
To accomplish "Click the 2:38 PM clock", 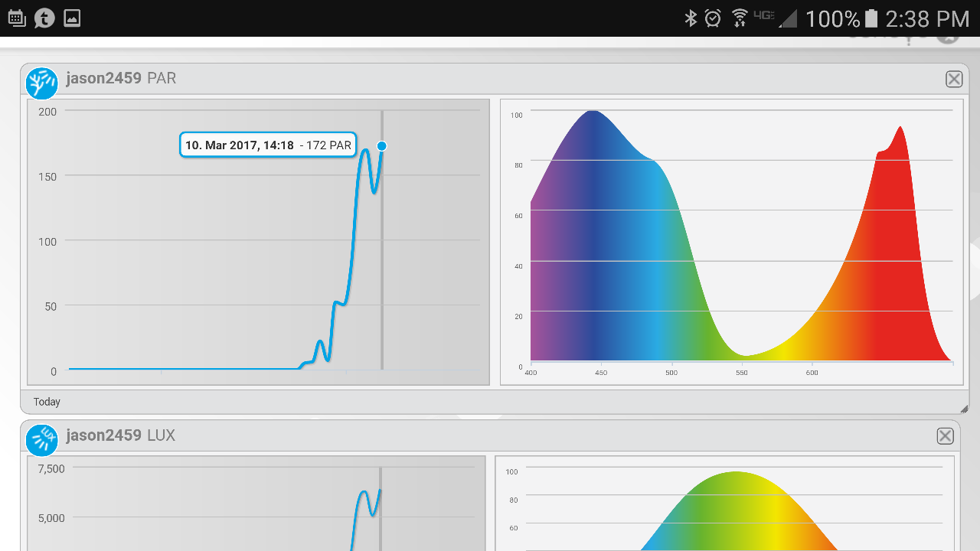I will [x=927, y=18].
